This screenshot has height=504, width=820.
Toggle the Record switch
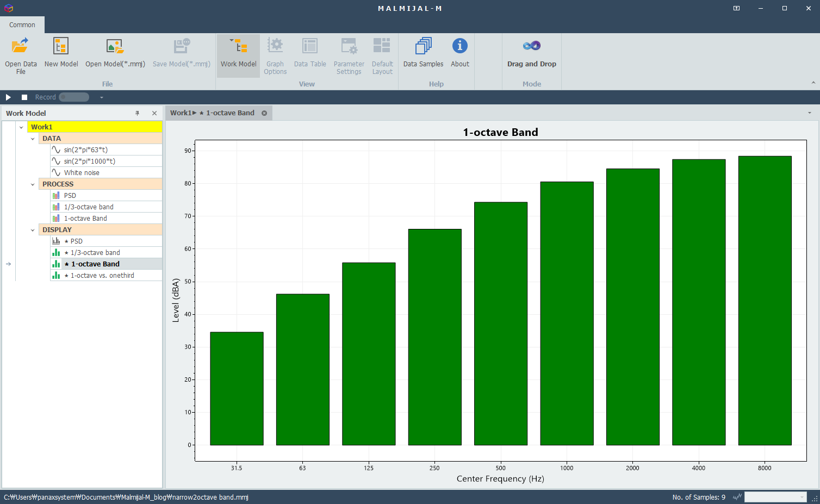pyautogui.click(x=74, y=97)
